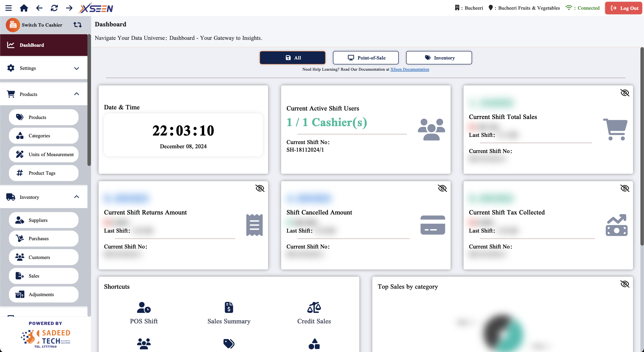Toggle visibility of Current Shift Returns Amount
Image resolution: width=644 pixels, height=352 pixels.
point(260,188)
